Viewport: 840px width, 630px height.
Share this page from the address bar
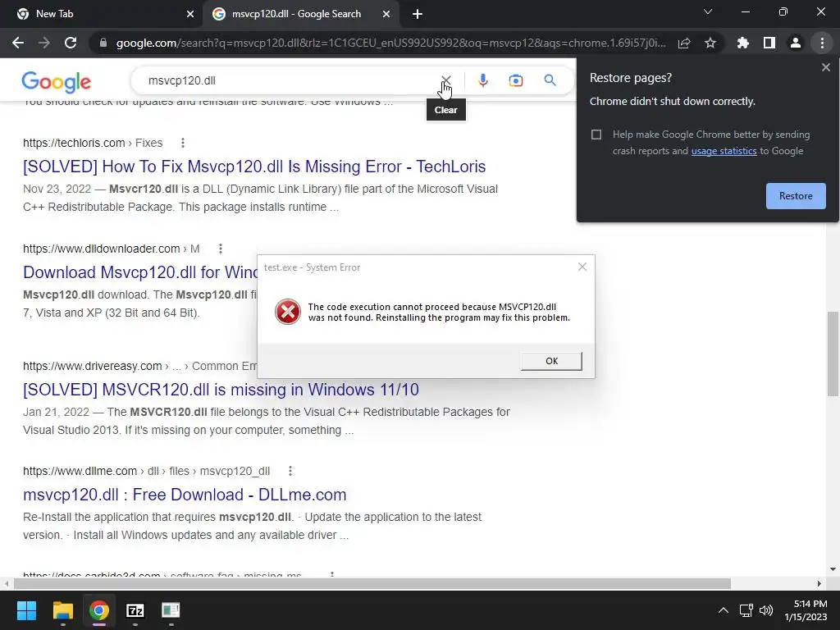coord(684,43)
